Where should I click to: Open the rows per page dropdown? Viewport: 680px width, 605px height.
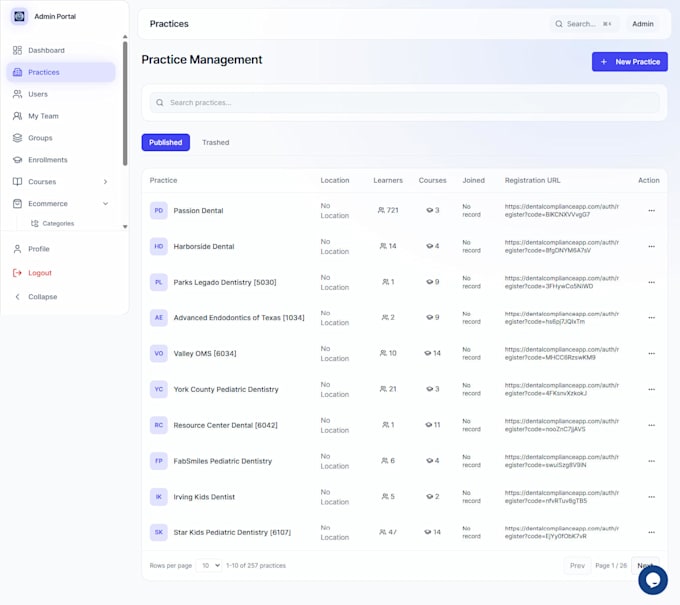(x=209, y=566)
